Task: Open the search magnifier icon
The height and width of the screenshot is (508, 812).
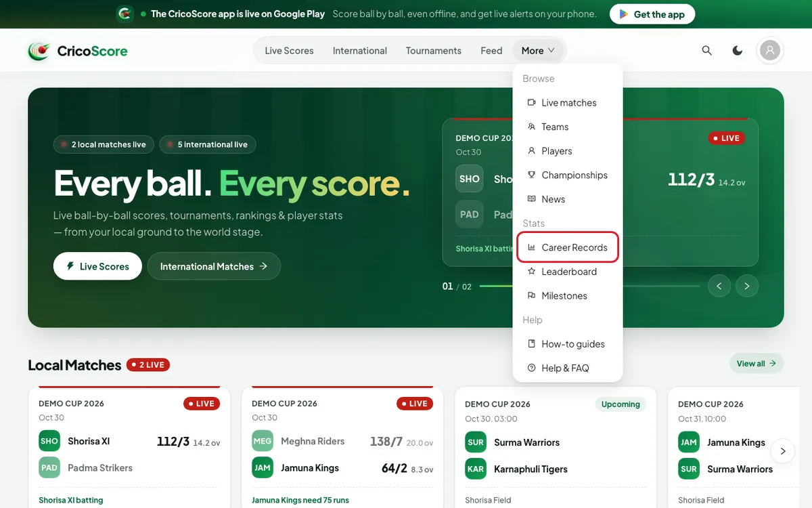Action: [x=707, y=51]
